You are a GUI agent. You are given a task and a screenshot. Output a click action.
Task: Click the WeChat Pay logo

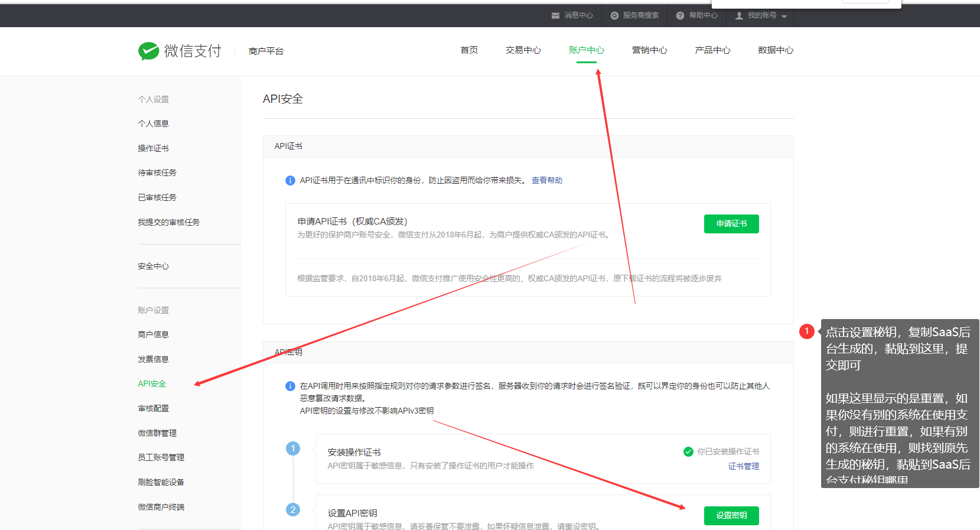pyautogui.click(x=180, y=51)
